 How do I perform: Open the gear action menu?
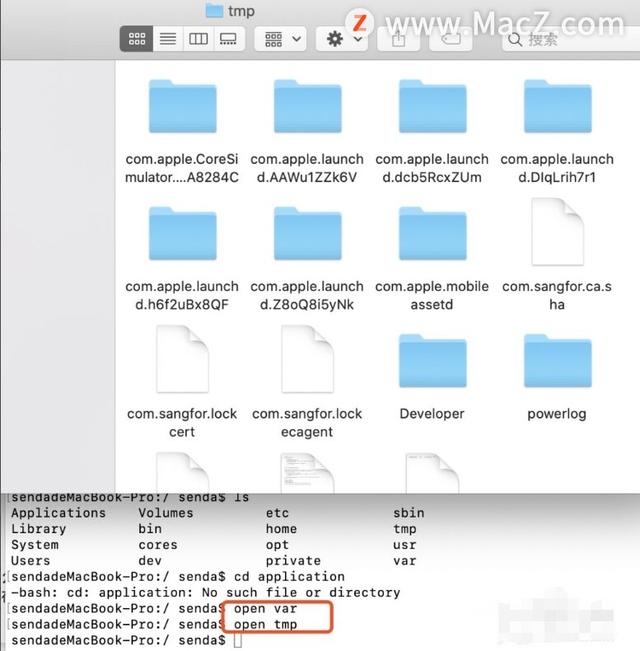tap(342, 39)
